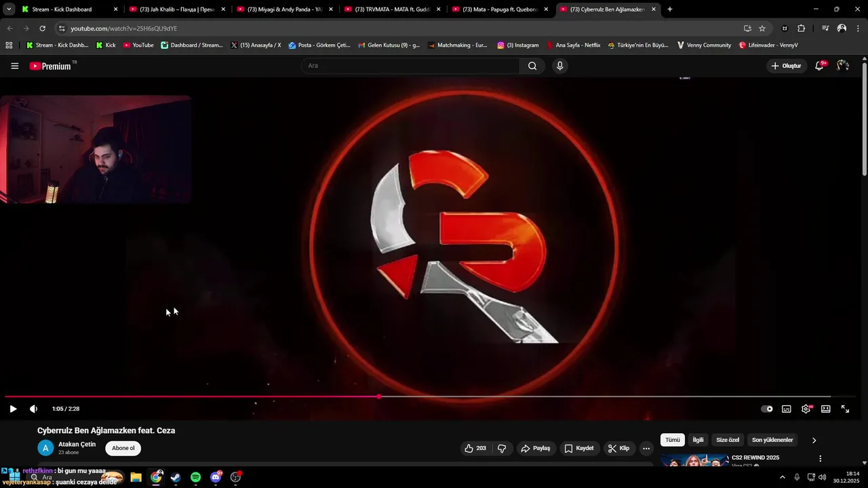Image resolution: width=868 pixels, height=488 pixels.
Task: Open Spotify from the taskbar
Action: [x=195, y=477]
